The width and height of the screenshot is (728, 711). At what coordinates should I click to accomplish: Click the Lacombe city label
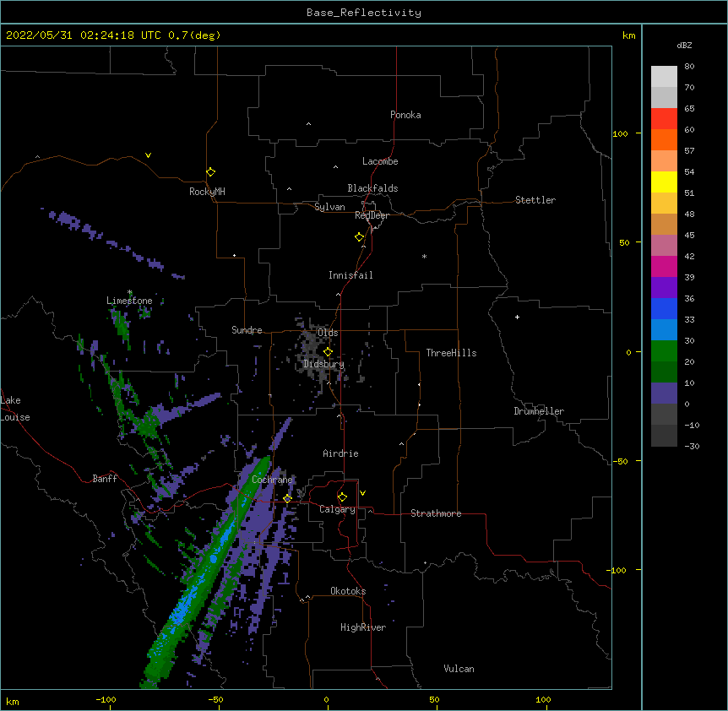pyautogui.click(x=380, y=161)
